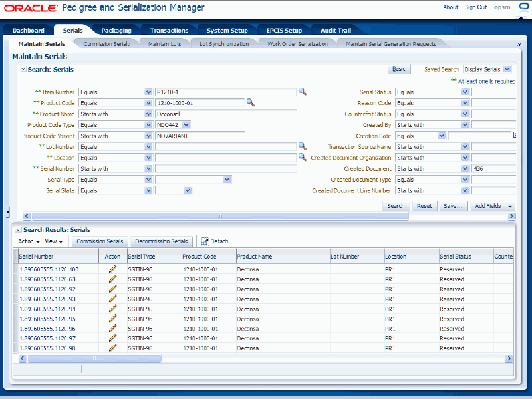Edit serial 1.890605555.1120.98 pencil icon
The width and height of the screenshot is (532, 399).
pyautogui.click(x=112, y=348)
